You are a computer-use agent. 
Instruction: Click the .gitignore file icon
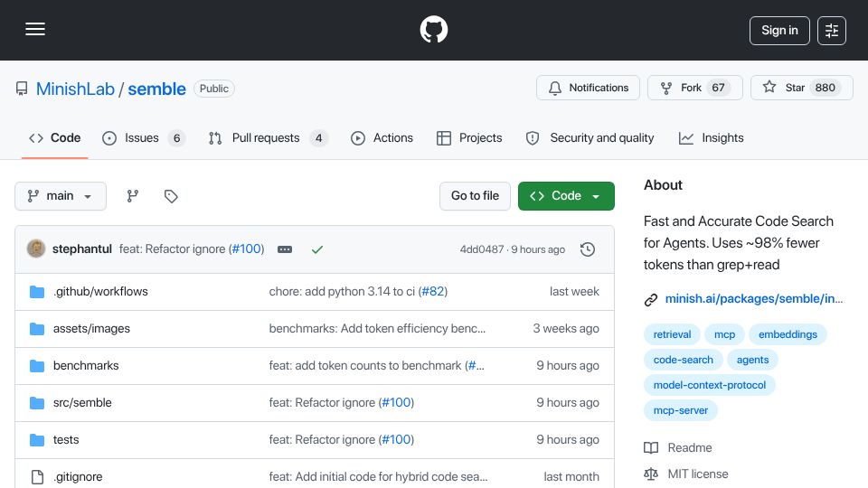point(37,477)
